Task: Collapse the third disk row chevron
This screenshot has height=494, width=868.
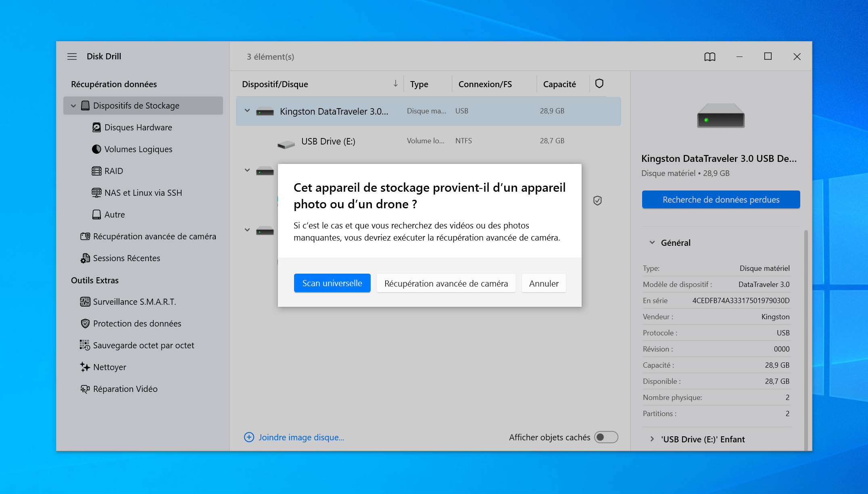Action: (247, 230)
